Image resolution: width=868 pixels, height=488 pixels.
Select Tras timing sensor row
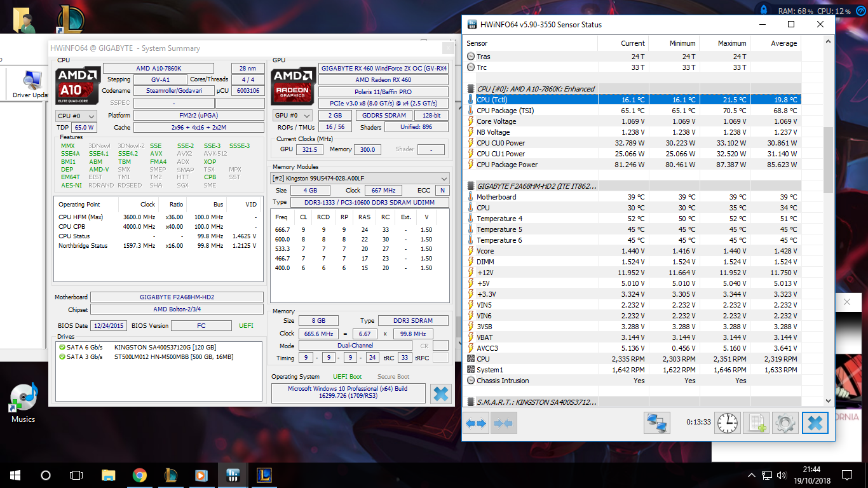(633, 57)
